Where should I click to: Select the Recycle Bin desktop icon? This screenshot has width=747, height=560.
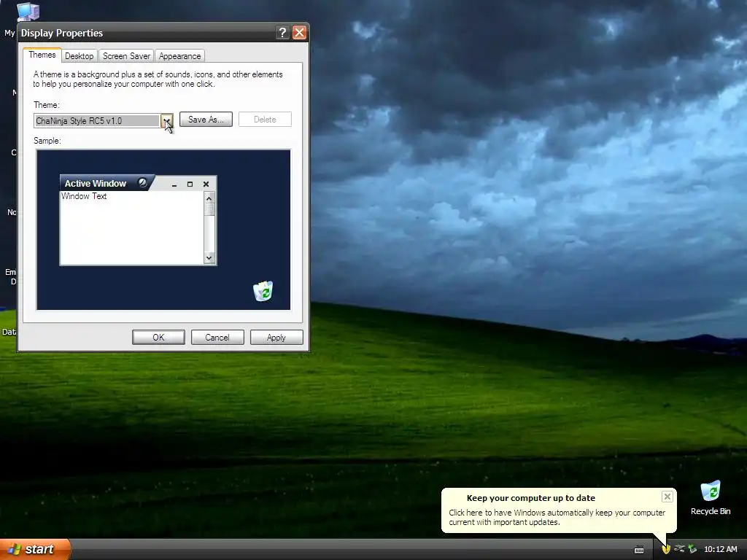[x=711, y=498]
